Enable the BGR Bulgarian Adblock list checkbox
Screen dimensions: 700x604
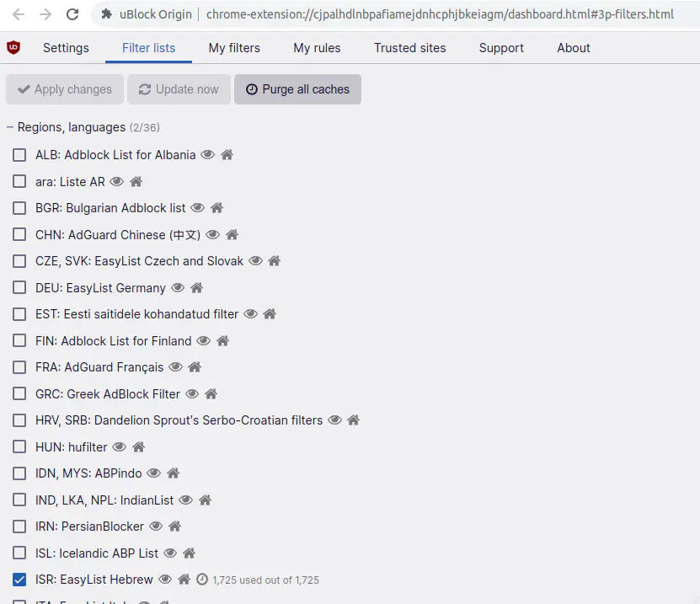19,208
